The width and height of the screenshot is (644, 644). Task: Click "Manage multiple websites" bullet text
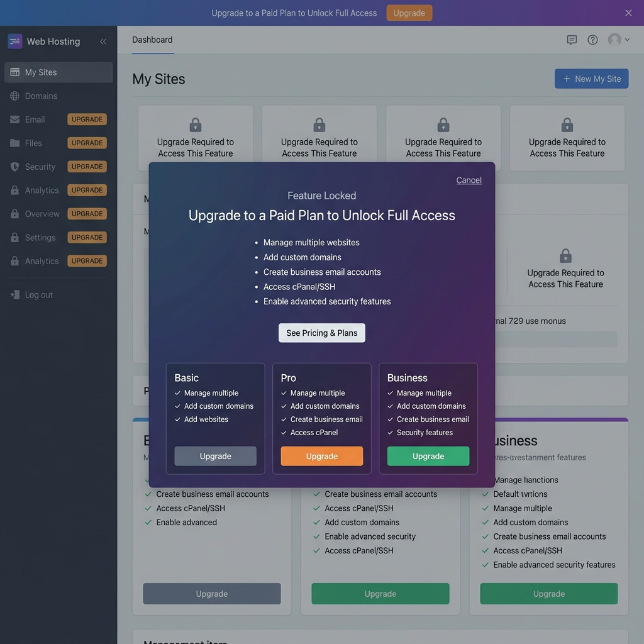click(311, 243)
